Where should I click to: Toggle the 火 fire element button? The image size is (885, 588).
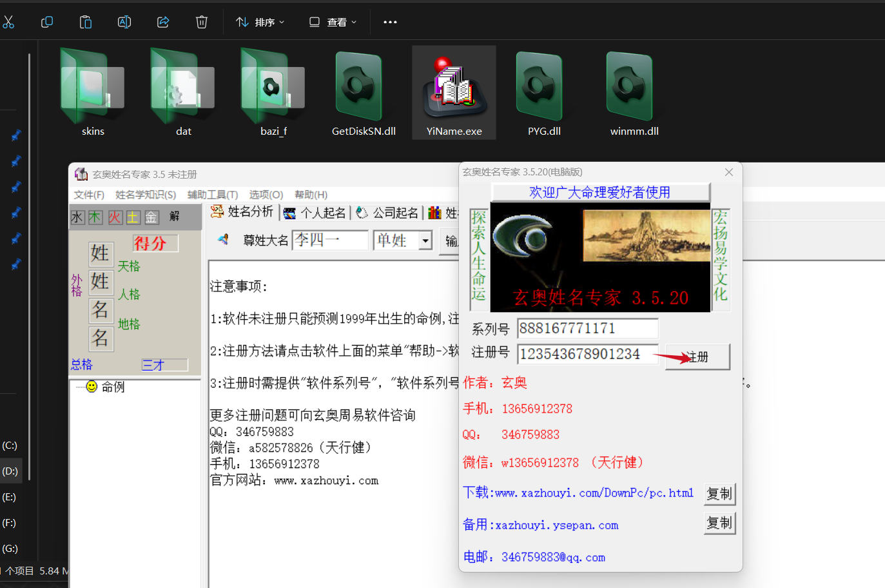click(x=115, y=217)
